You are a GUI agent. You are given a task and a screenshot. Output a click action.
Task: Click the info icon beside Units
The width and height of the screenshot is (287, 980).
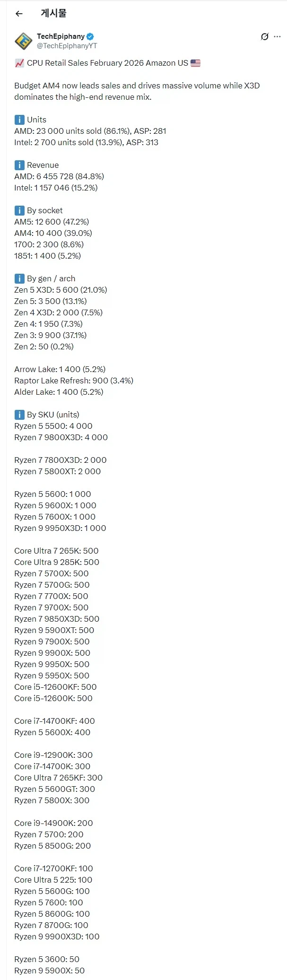coord(19,120)
